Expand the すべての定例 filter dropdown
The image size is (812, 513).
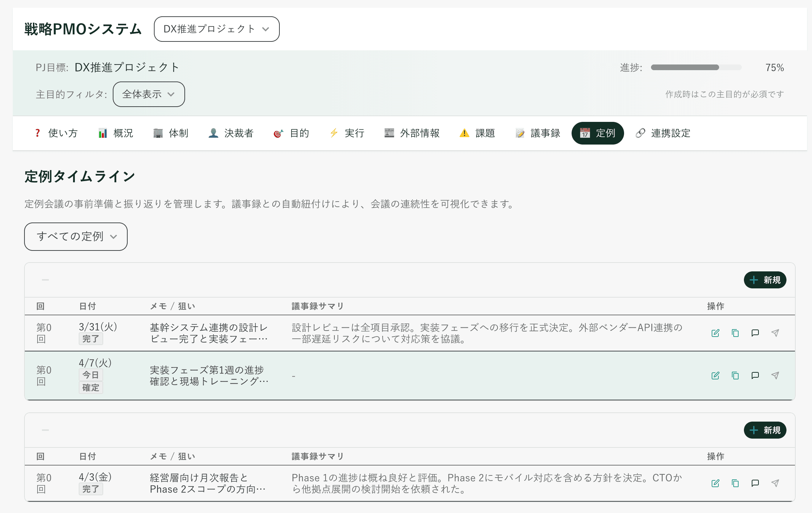click(x=76, y=237)
